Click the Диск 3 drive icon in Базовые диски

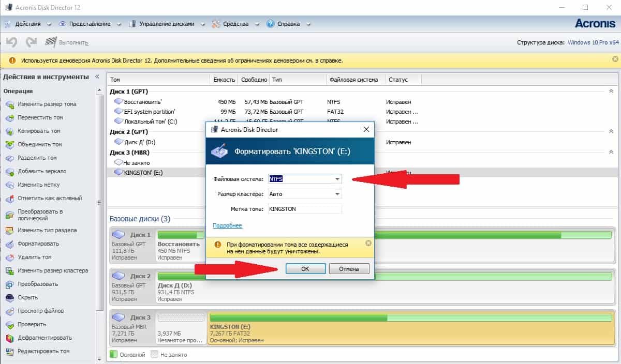(x=120, y=317)
